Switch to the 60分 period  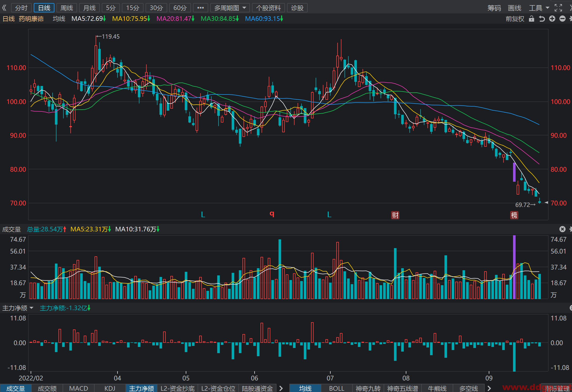point(180,8)
